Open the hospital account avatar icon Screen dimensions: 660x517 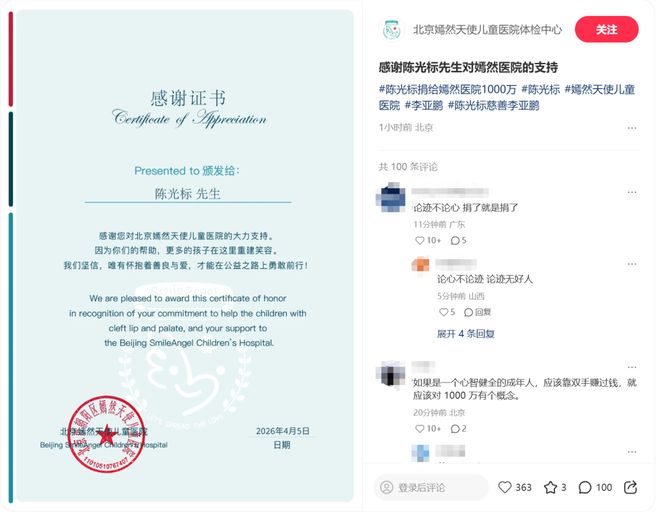point(391,29)
